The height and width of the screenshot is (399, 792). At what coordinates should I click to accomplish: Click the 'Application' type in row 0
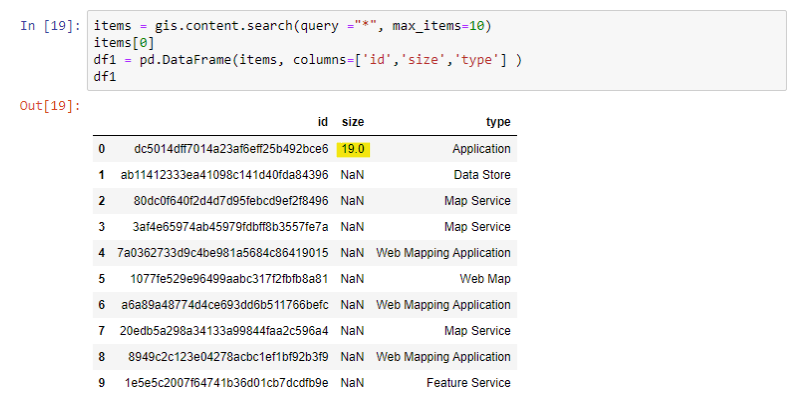(481, 149)
